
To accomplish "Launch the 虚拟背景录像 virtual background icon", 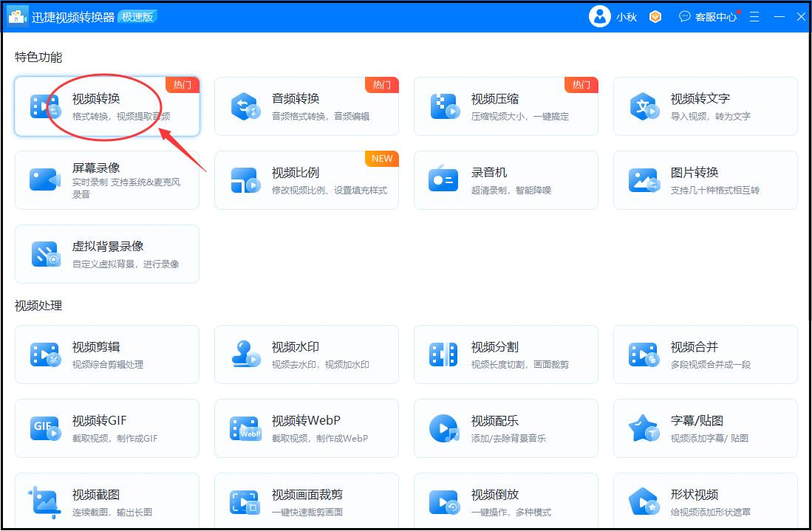I will tap(46, 254).
